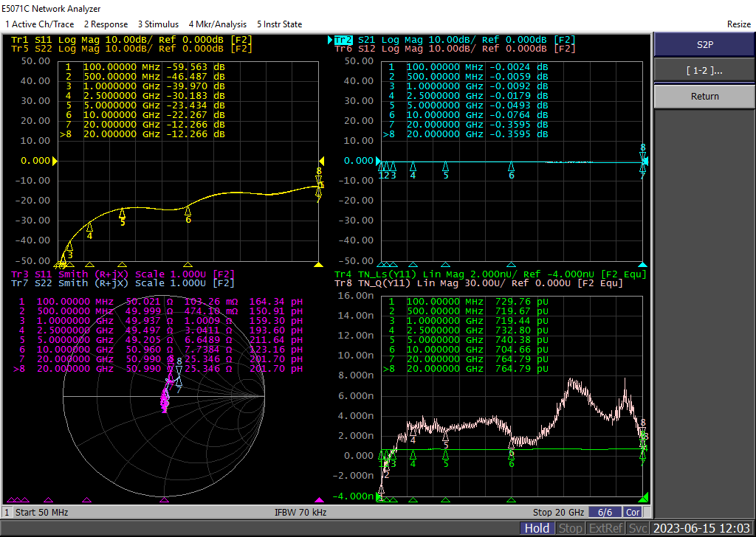756x537 pixels.
Task: Click the Hold status indicator
Action: coord(537,528)
